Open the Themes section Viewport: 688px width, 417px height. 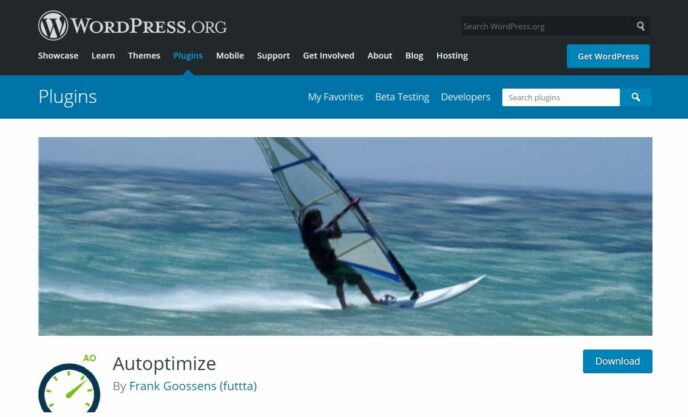(144, 56)
